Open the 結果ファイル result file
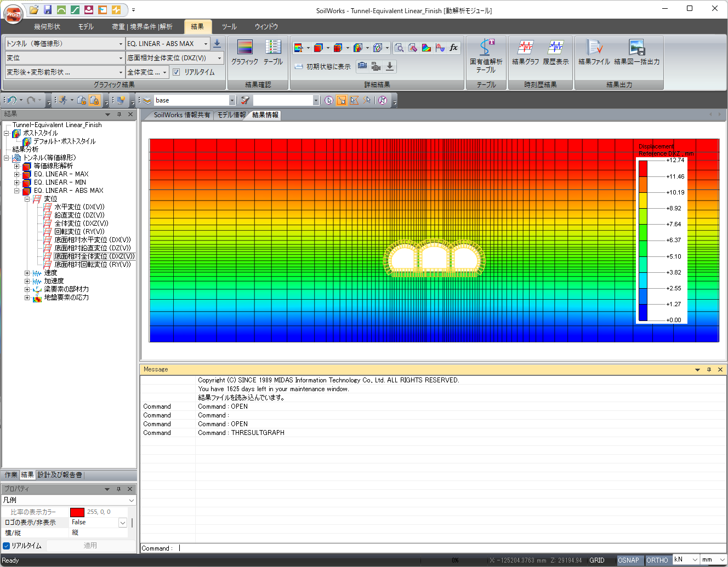 pyautogui.click(x=594, y=53)
